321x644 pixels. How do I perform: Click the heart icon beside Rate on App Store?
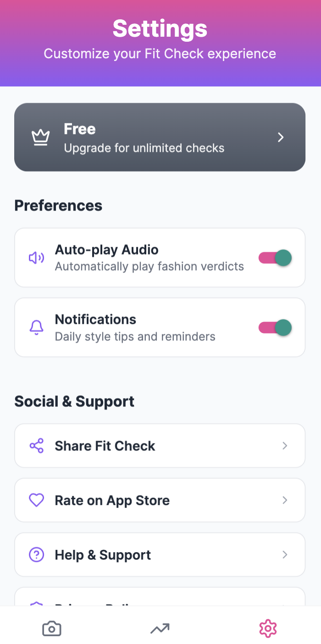[36, 500]
